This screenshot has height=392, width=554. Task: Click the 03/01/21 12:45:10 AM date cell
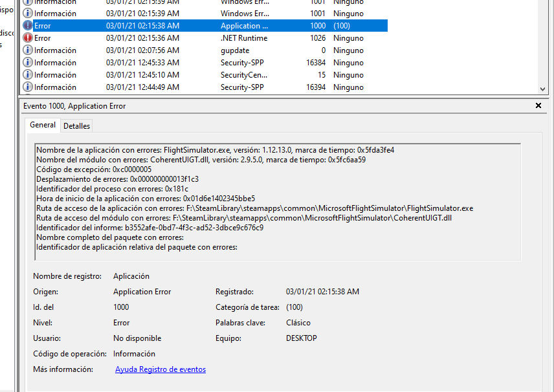[143, 75]
